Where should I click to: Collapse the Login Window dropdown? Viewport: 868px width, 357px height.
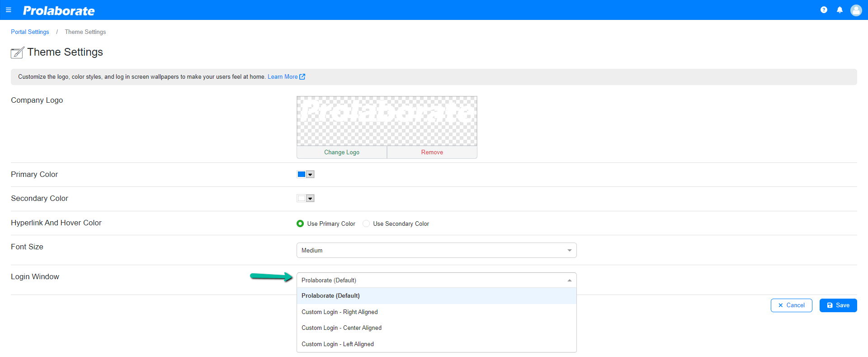pyautogui.click(x=437, y=280)
